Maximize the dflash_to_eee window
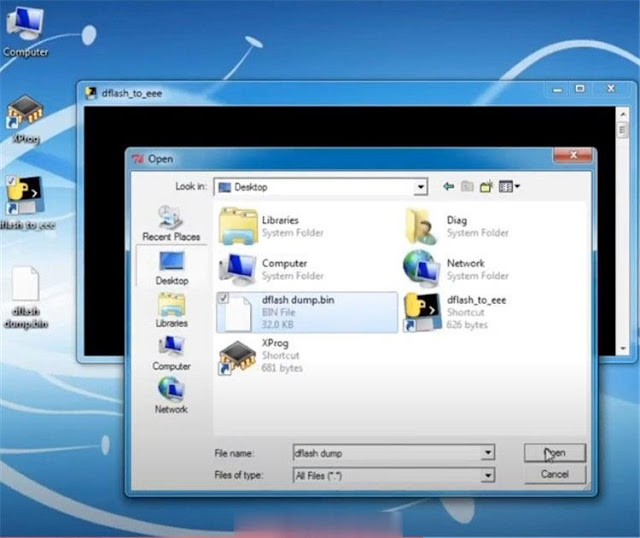 (580, 89)
